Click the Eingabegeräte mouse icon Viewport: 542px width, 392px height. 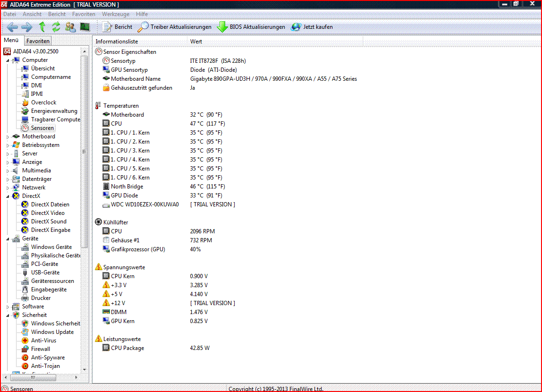(25, 290)
